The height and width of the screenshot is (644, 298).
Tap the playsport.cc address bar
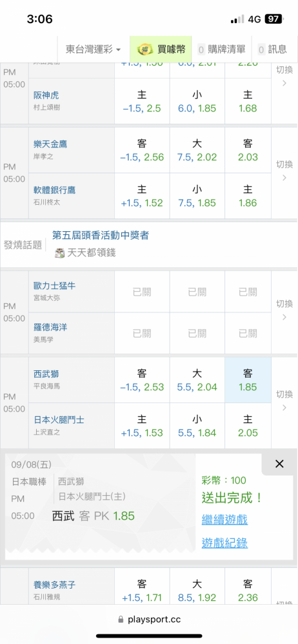click(149, 620)
